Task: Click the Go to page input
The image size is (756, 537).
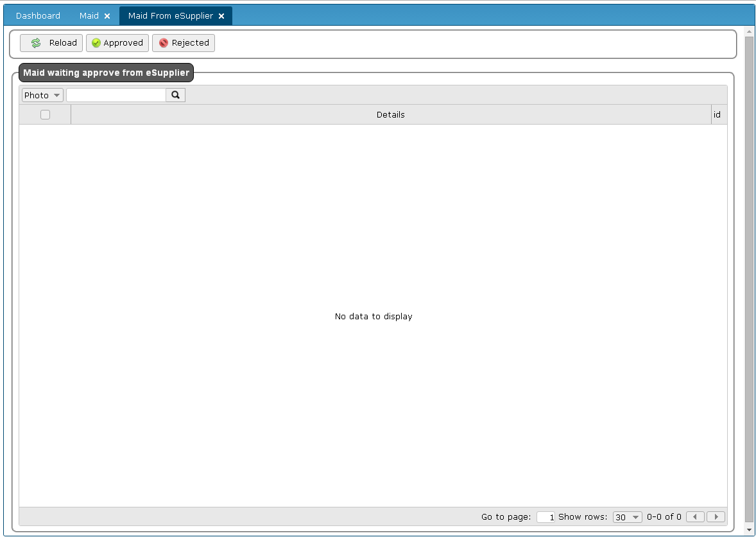Action: (x=546, y=517)
